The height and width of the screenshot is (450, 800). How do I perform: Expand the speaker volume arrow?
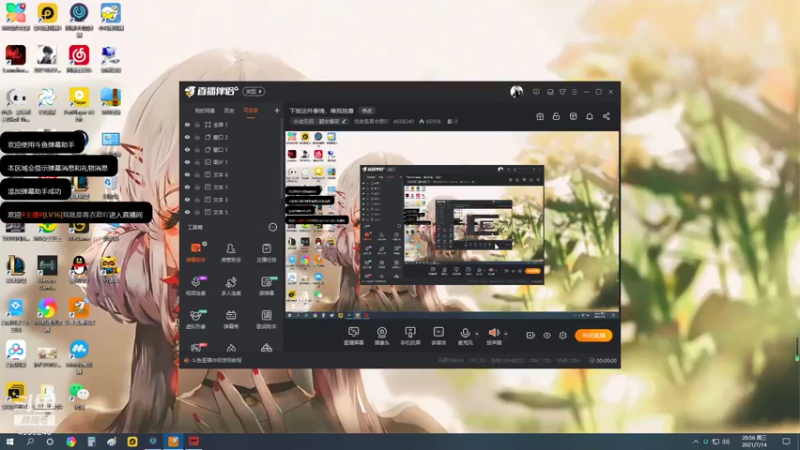tap(506, 334)
